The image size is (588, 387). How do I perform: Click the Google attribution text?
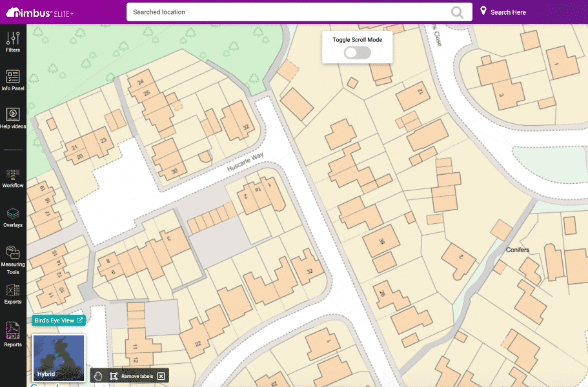click(x=48, y=384)
